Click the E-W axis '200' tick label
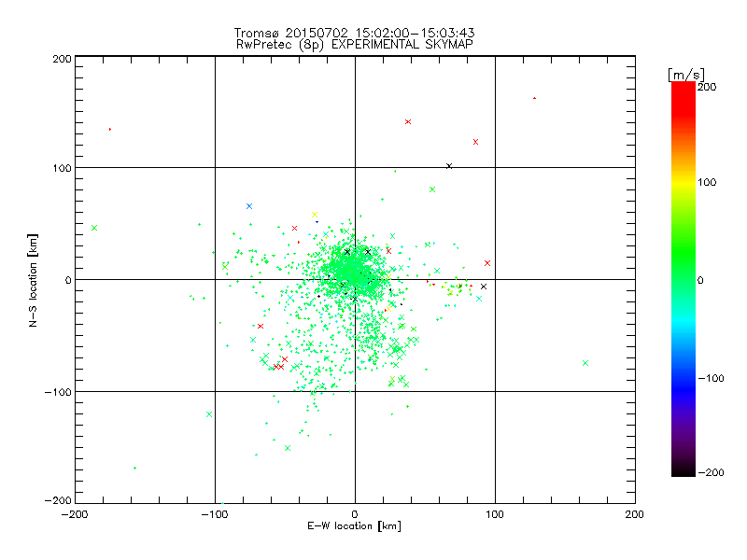Screen dimensions: 747x560 [635, 514]
